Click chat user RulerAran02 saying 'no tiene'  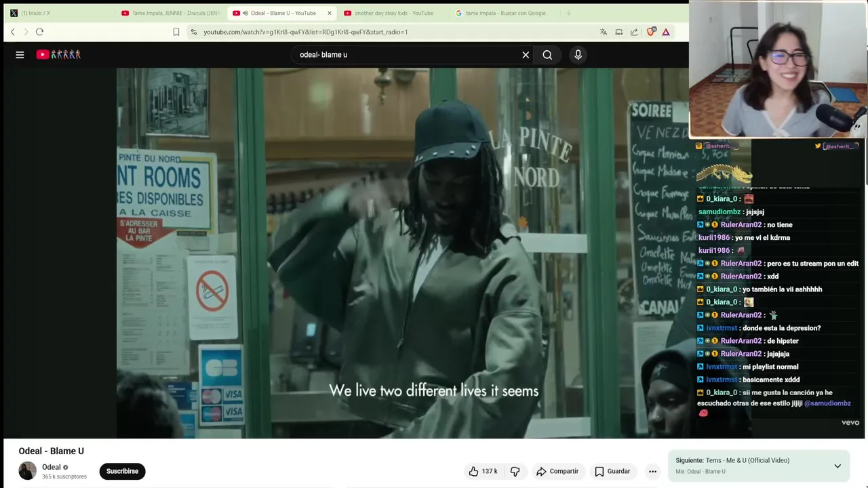pos(745,225)
